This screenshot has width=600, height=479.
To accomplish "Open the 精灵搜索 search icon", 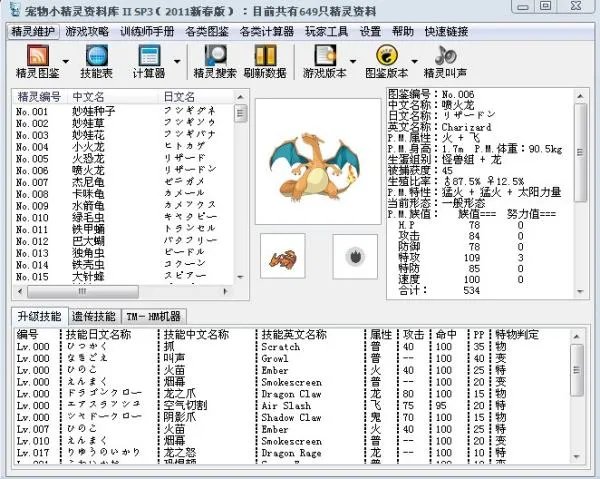I will pos(215,61).
